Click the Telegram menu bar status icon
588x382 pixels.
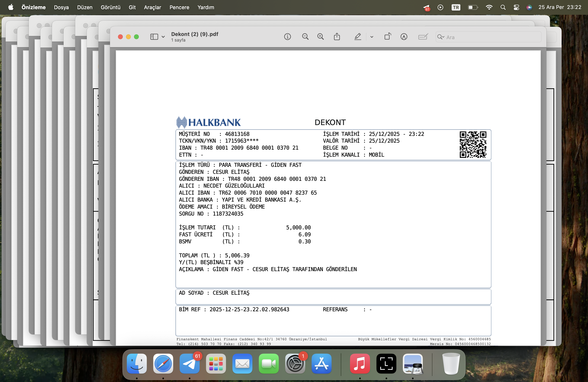point(427,8)
